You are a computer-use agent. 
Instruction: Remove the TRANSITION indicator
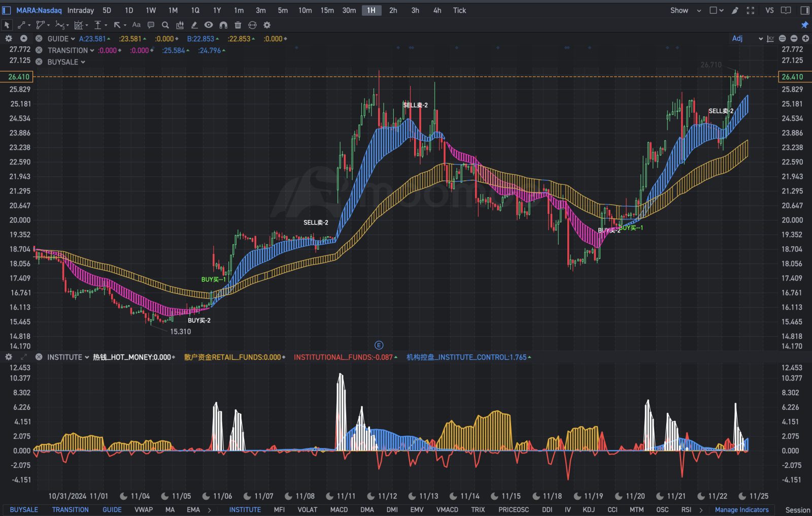point(39,50)
